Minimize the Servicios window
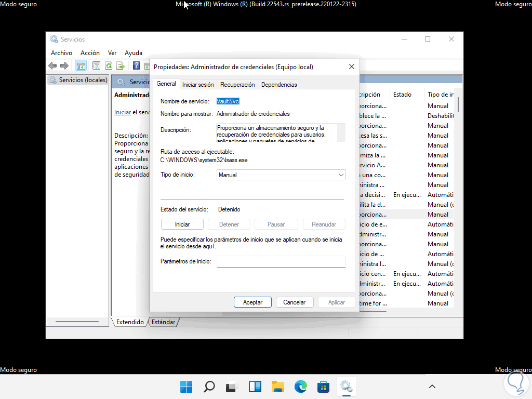Image resolution: width=532 pixels, height=399 pixels. coord(404,39)
